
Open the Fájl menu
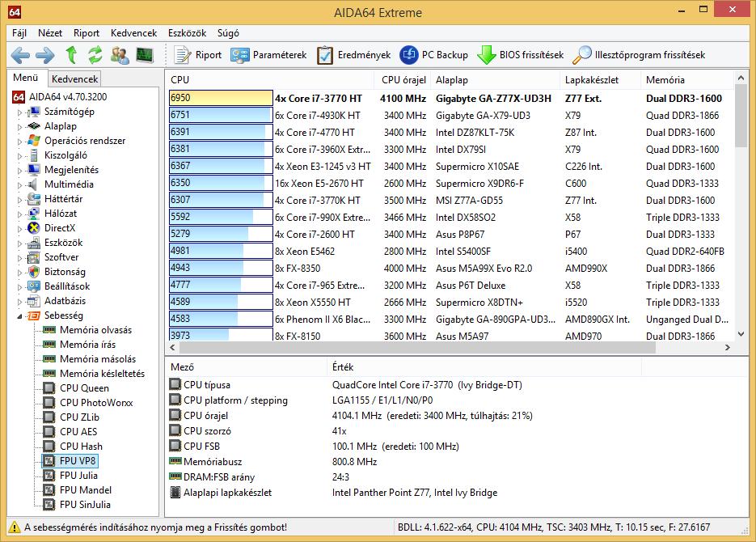(x=19, y=33)
